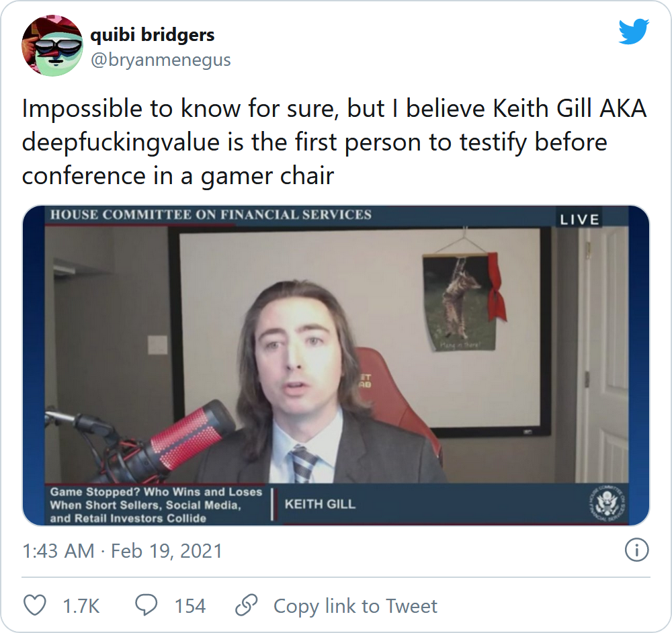Click the 1.7K likes count
672x633 pixels.
(x=81, y=606)
